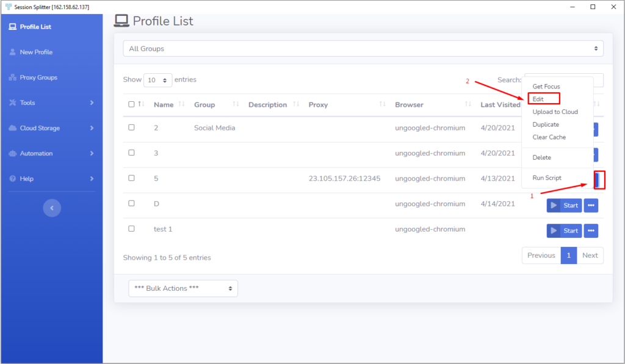Click the Social Media group cell
625x364 pixels.
(214, 128)
